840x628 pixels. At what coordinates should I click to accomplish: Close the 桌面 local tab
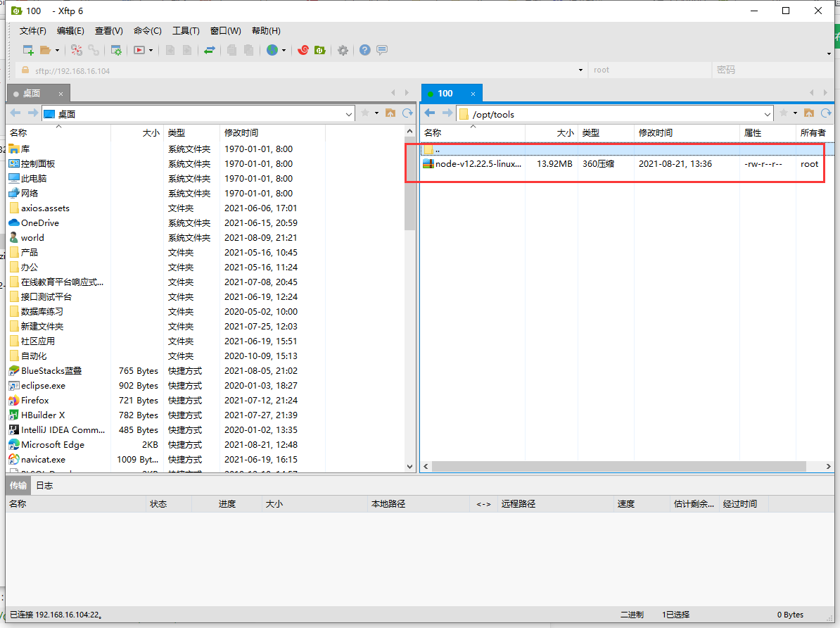(x=61, y=94)
